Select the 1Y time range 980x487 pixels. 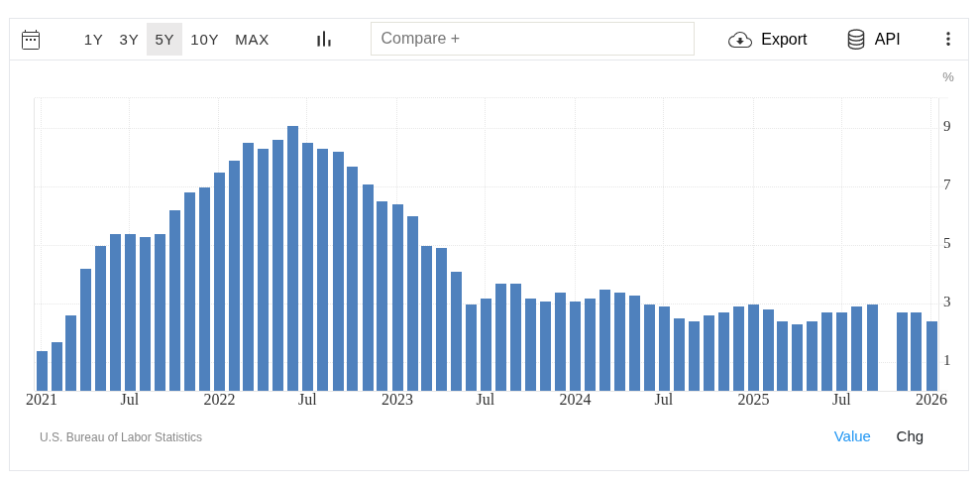93,40
